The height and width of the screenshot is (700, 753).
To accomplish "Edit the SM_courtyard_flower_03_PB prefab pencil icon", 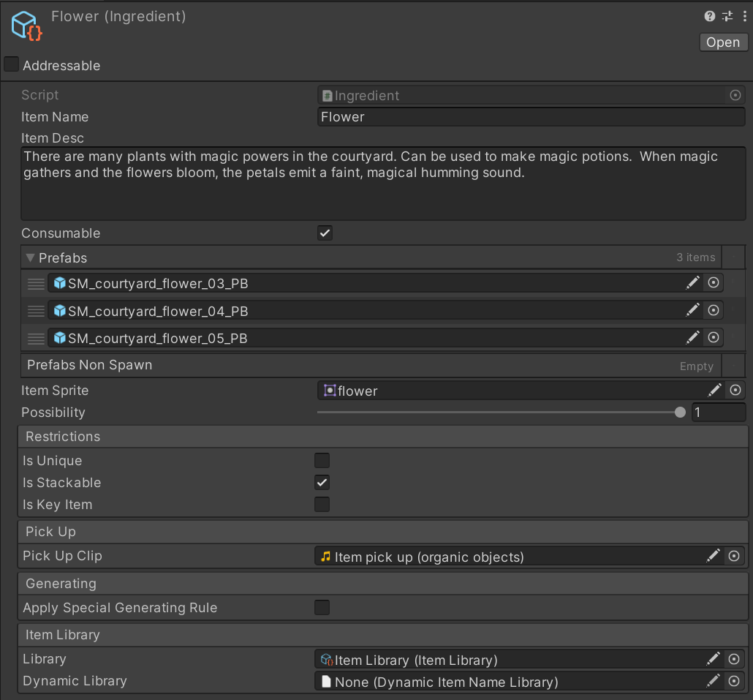I will [x=692, y=283].
